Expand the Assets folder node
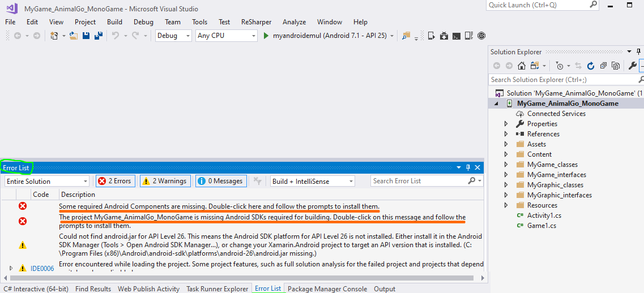 pyautogui.click(x=506, y=144)
